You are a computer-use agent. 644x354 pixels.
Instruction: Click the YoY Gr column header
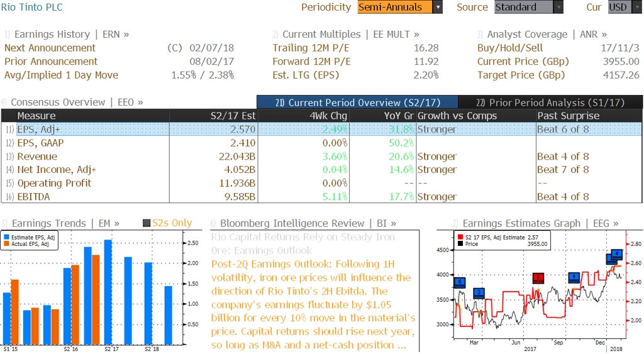(383, 116)
